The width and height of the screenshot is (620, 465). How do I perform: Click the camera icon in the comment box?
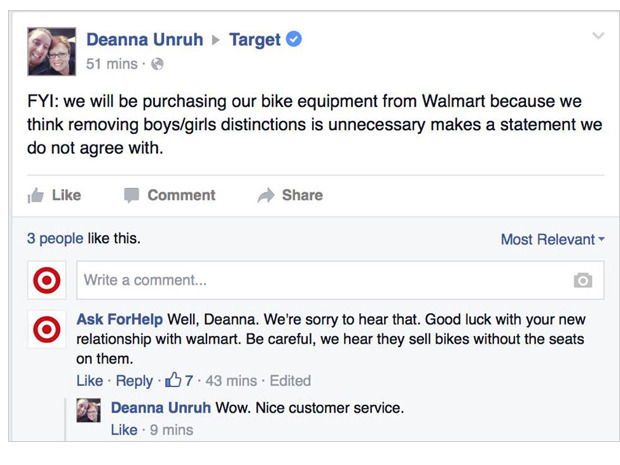coord(583,280)
